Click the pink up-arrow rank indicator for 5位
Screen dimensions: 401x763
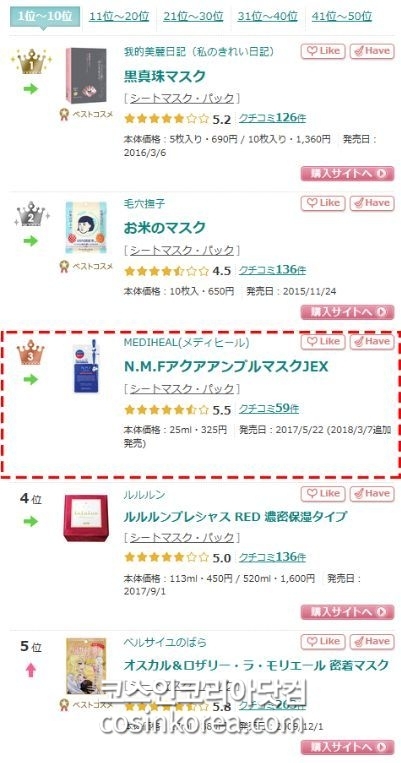(x=31, y=671)
